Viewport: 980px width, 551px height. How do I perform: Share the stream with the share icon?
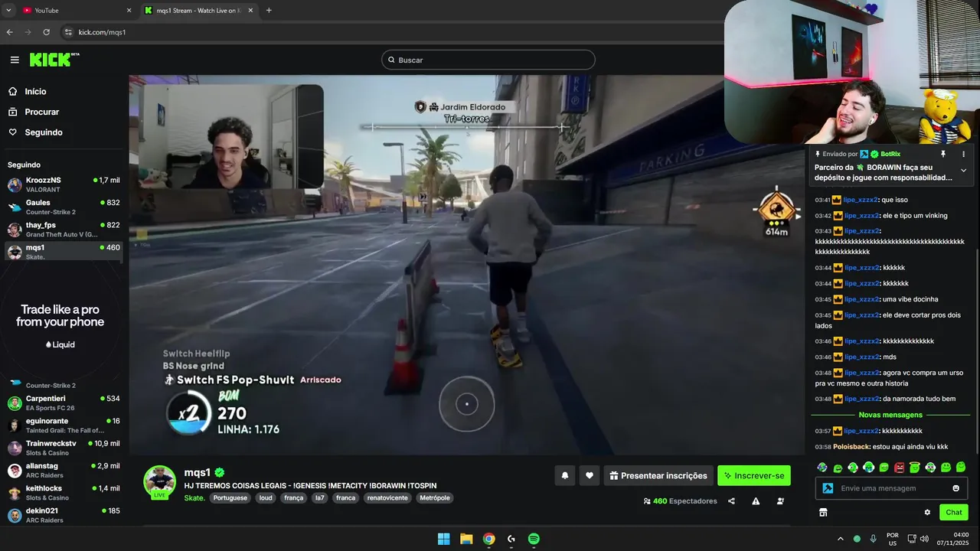(731, 501)
